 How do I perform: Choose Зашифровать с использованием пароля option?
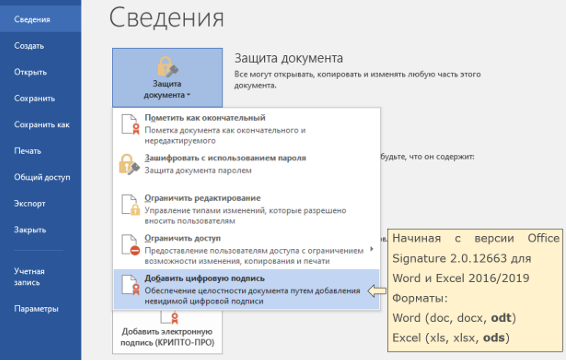pos(247,164)
